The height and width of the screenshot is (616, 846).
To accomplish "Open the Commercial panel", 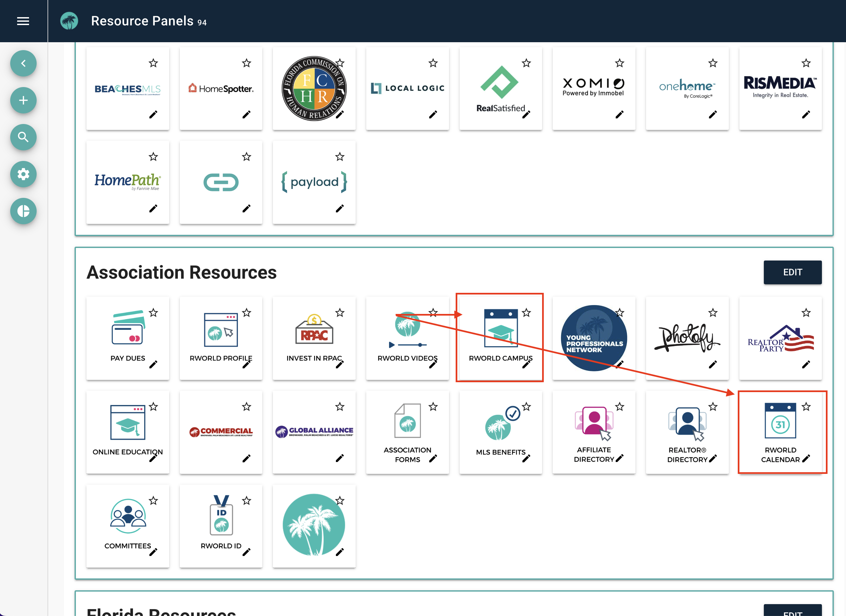I will point(221,432).
